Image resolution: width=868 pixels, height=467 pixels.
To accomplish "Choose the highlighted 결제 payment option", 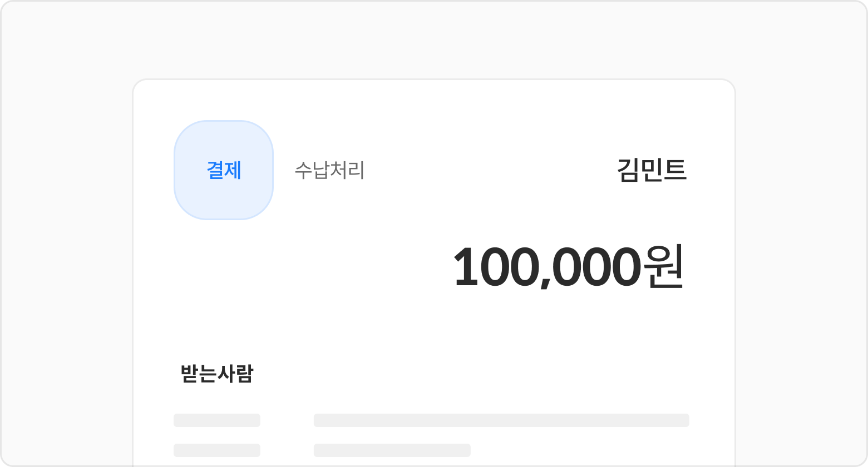I will (x=224, y=170).
